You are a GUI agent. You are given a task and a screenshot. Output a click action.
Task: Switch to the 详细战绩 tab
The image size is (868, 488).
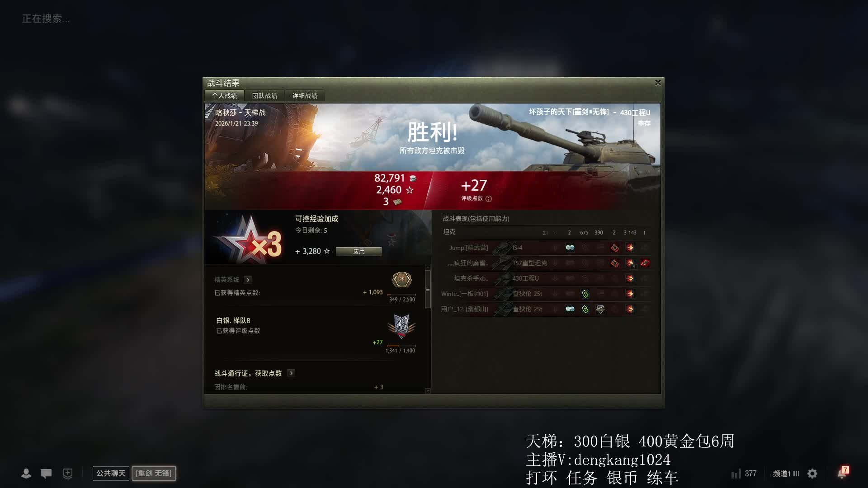click(x=305, y=96)
